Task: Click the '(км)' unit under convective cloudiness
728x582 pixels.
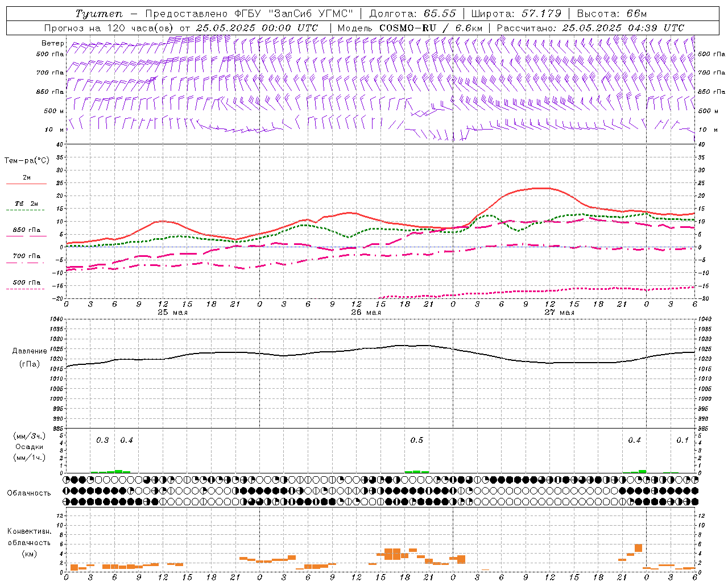Action: click(29, 554)
